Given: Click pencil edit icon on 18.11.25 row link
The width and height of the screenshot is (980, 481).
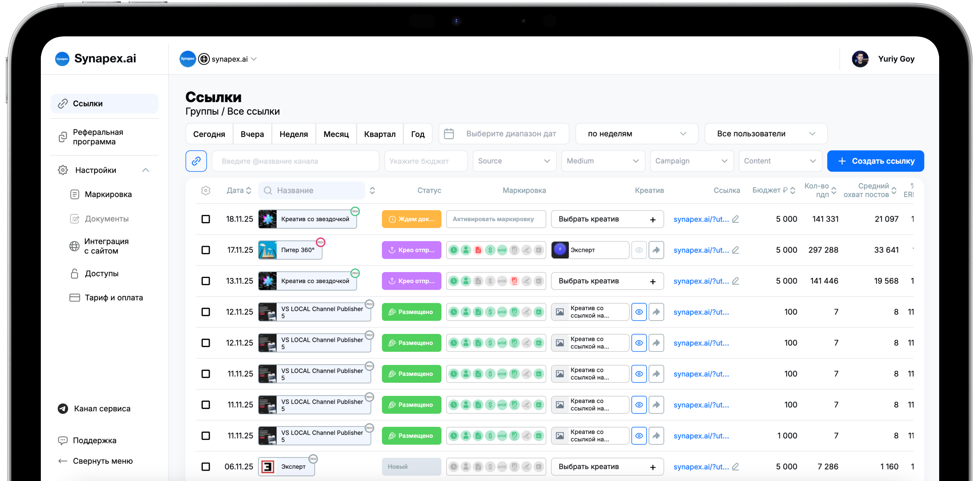Looking at the screenshot, I should pos(735,219).
